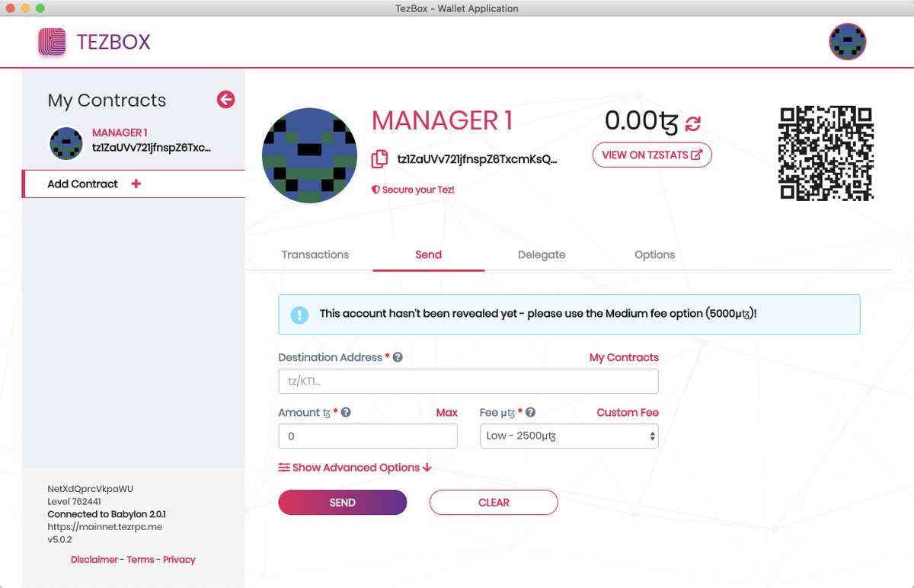Click the Add Contract button
Image resolution: width=914 pixels, height=588 pixels.
point(134,184)
